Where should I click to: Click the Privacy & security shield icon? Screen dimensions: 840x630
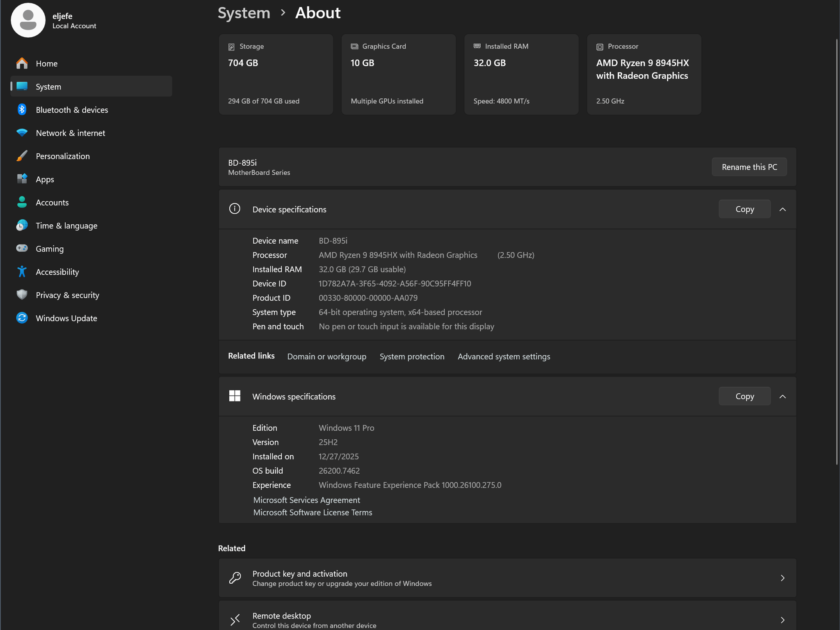pyautogui.click(x=22, y=294)
